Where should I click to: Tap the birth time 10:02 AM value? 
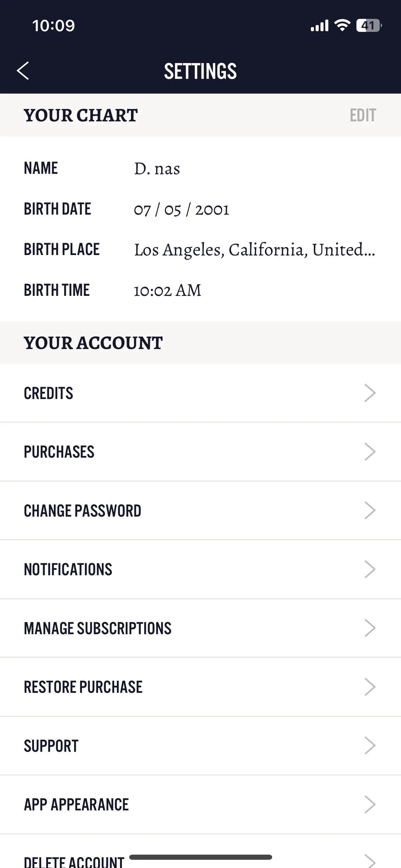[x=167, y=290]
